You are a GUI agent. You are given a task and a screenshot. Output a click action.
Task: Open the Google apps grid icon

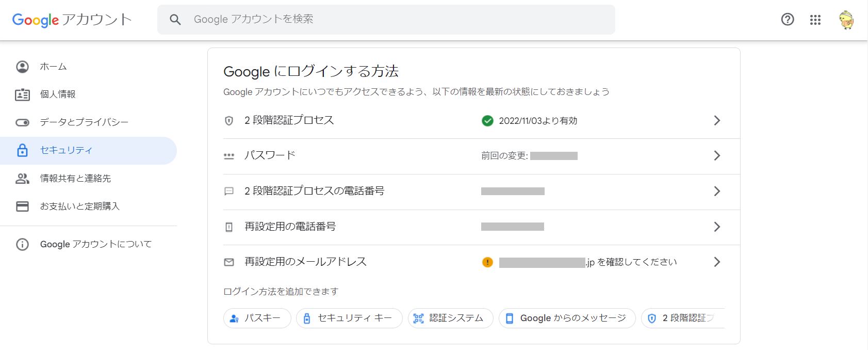pyautogui.click(x=815, y=20)
